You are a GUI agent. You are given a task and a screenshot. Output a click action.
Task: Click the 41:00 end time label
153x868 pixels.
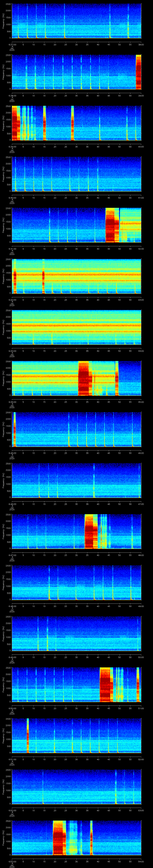click(141, 198)
